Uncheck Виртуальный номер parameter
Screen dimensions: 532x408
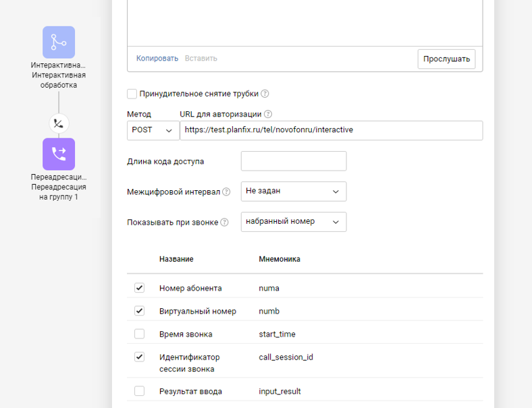pyautogui.click(x=140, y=311)
